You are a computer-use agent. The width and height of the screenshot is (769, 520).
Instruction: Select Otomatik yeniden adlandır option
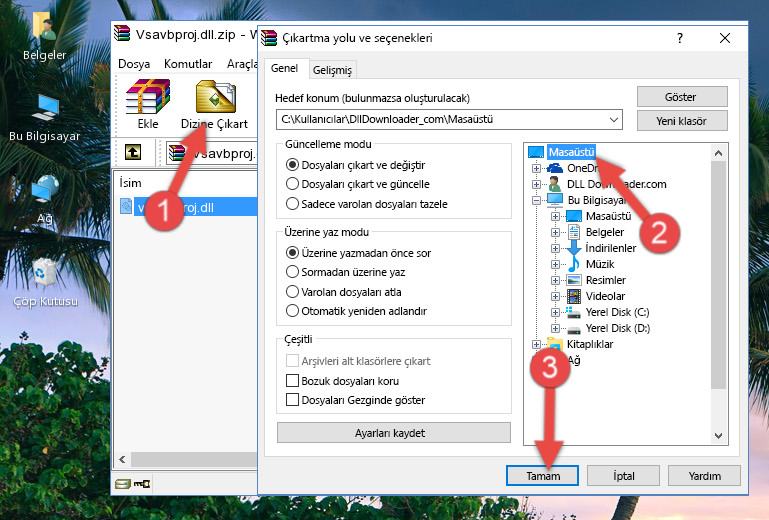click(x=356, y=311)
